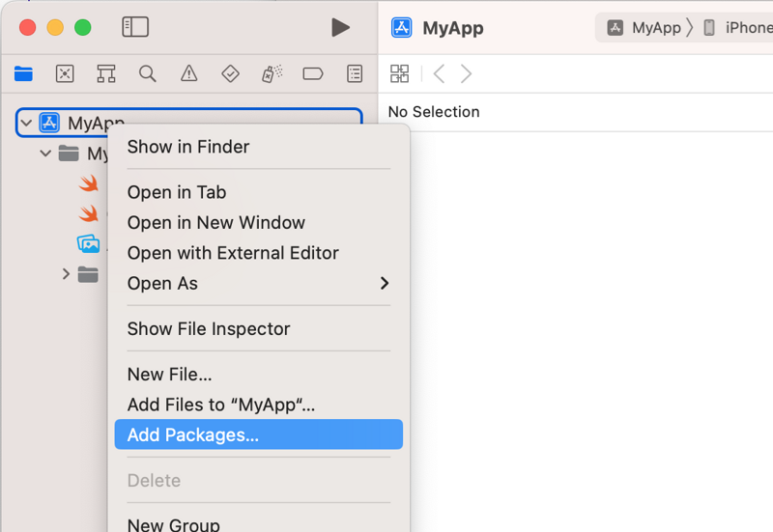Click the MyApp project icon in titlebar
Image resolution: width=773 pixels, height=532 pixels.
point(402,28)
